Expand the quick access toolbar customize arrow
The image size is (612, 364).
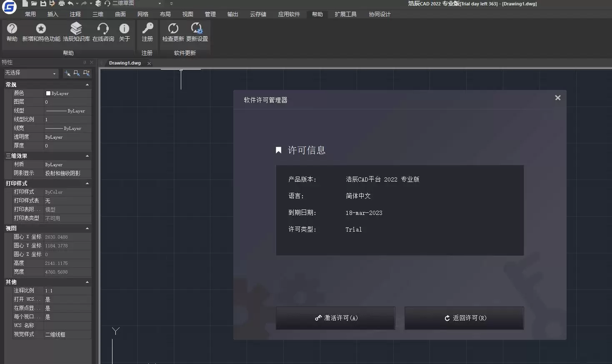pyautogui.click(x=171, y=3)
